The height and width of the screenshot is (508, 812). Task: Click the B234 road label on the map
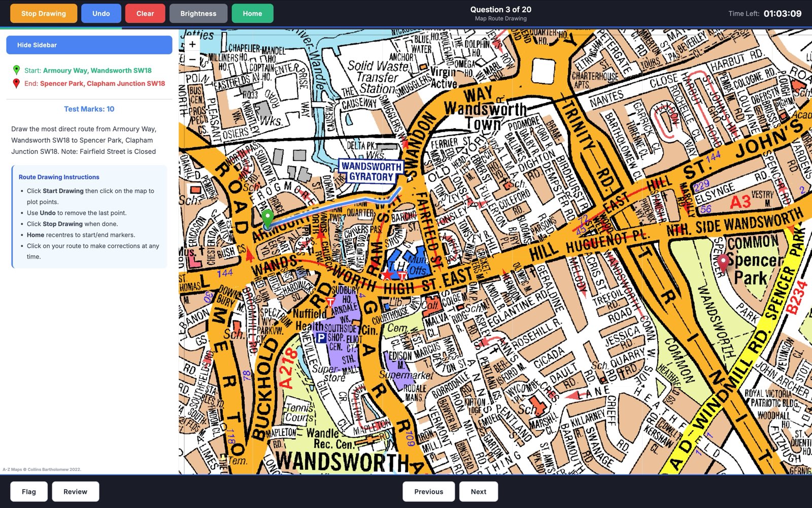(x=796, y=298)
